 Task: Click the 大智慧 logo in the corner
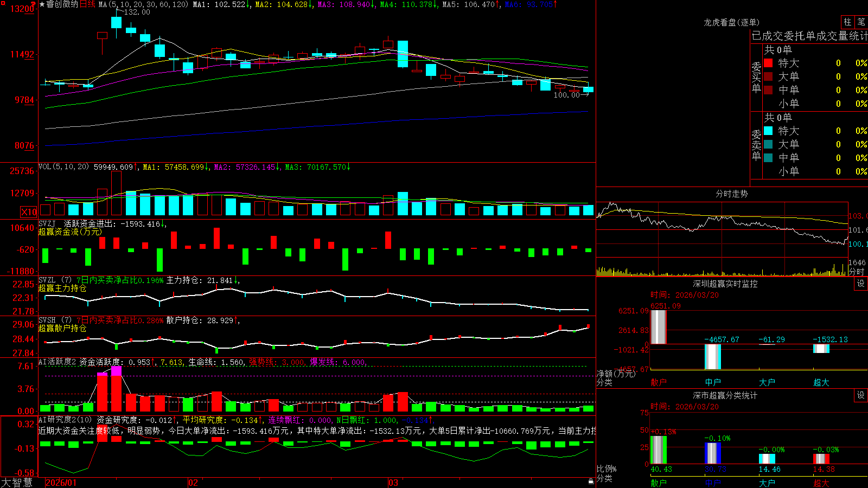(x=17, y=482)
